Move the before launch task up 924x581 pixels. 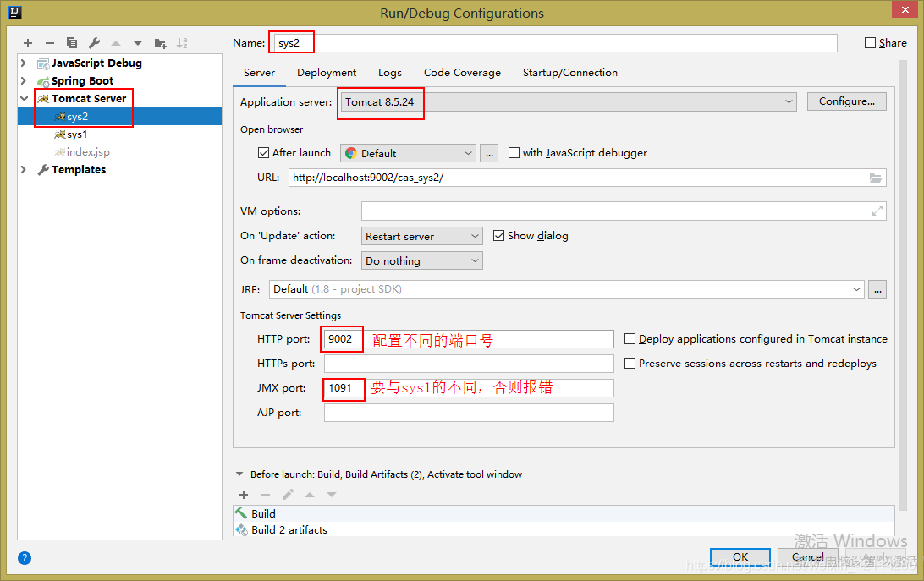coord(310,495)
